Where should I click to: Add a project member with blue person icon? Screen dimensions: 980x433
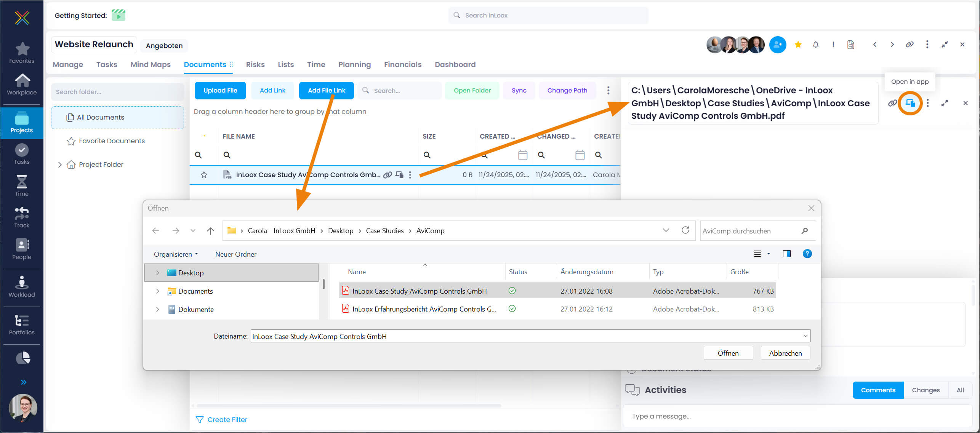[778, 45]
